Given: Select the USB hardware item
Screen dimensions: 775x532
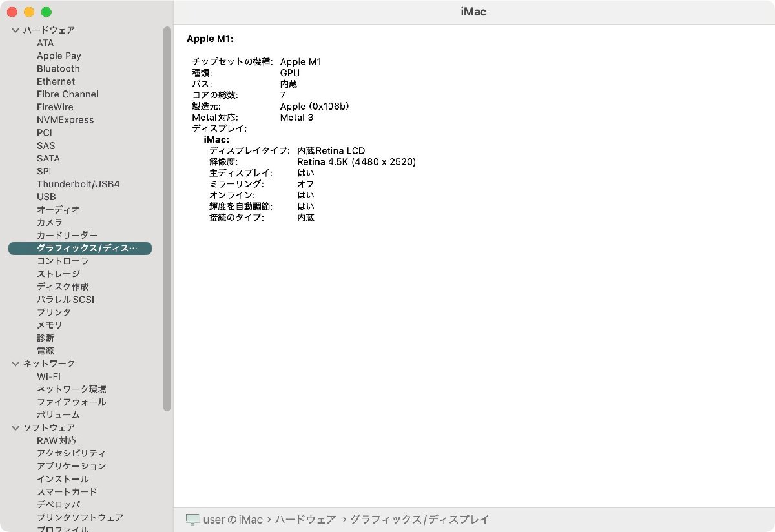Looking at the screenshot, I should pos(46,197).
